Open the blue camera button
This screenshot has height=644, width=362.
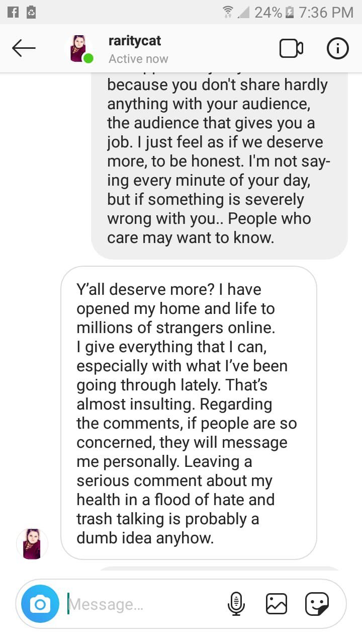(40, 604)
